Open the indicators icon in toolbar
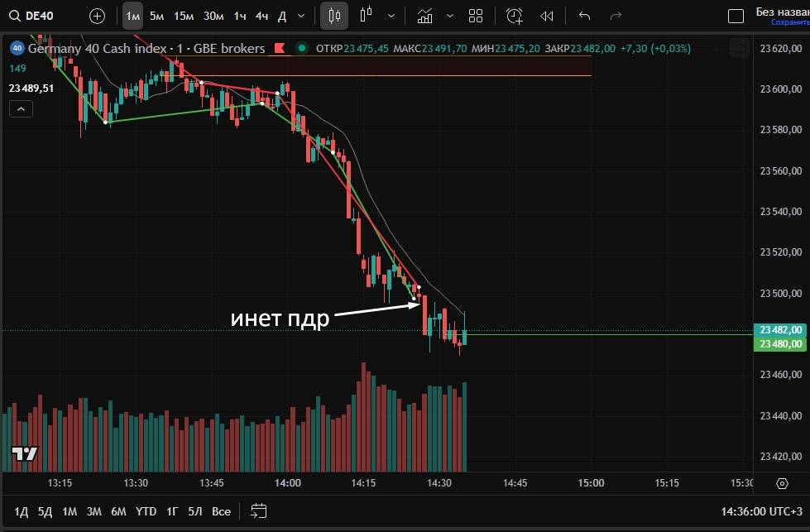810x532 pixels. click(x=424, y=16)
